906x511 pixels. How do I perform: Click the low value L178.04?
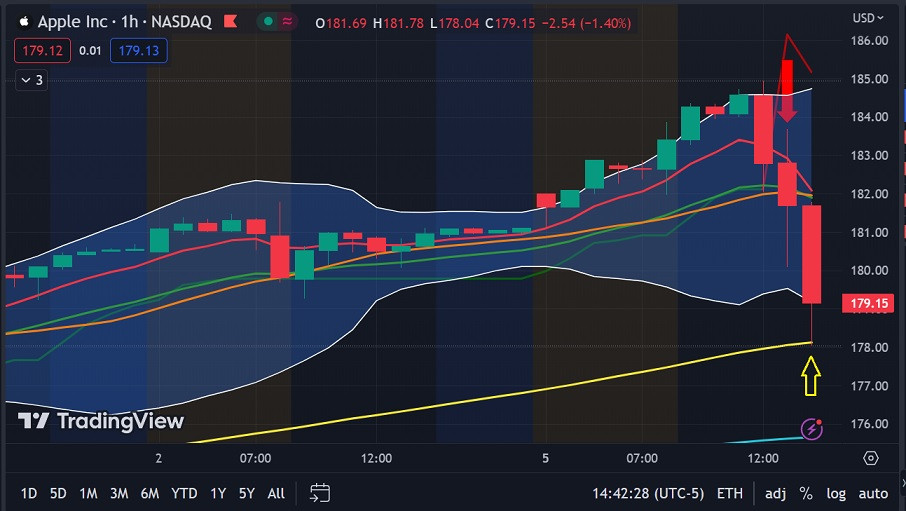454,23
